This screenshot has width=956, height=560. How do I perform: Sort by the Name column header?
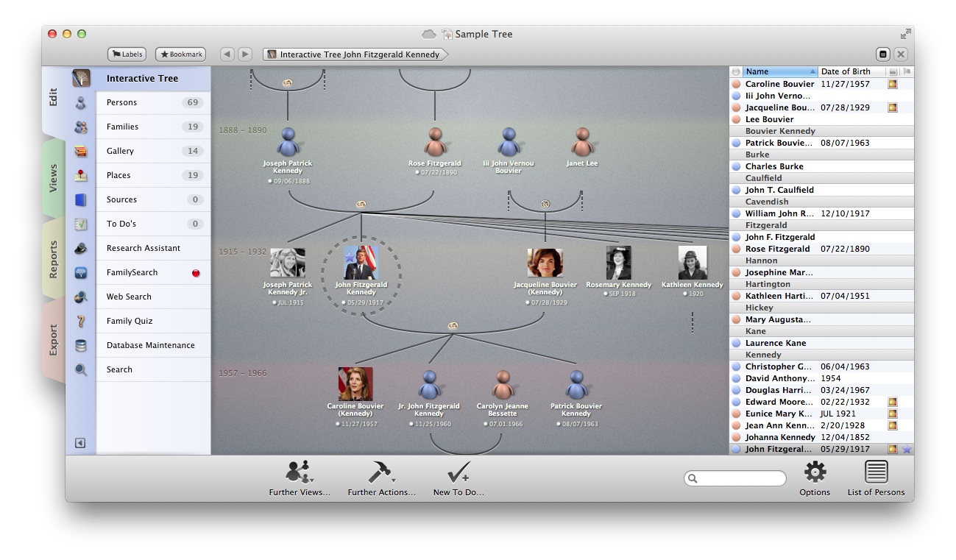(779, 71)
